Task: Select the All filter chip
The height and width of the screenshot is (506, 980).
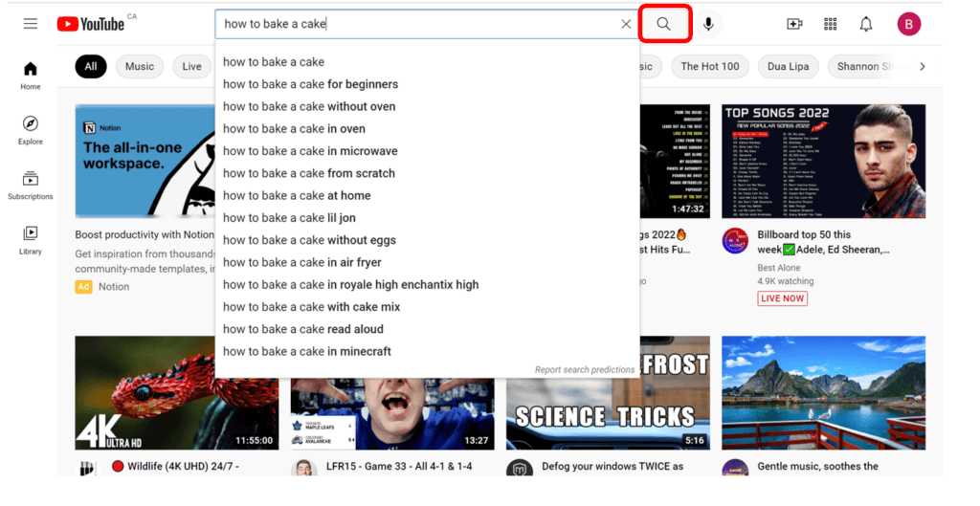Action: click(x=91, y=66)
